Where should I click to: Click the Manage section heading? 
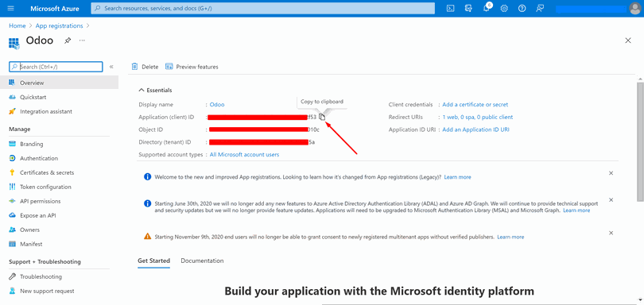(x=20, y=129)
